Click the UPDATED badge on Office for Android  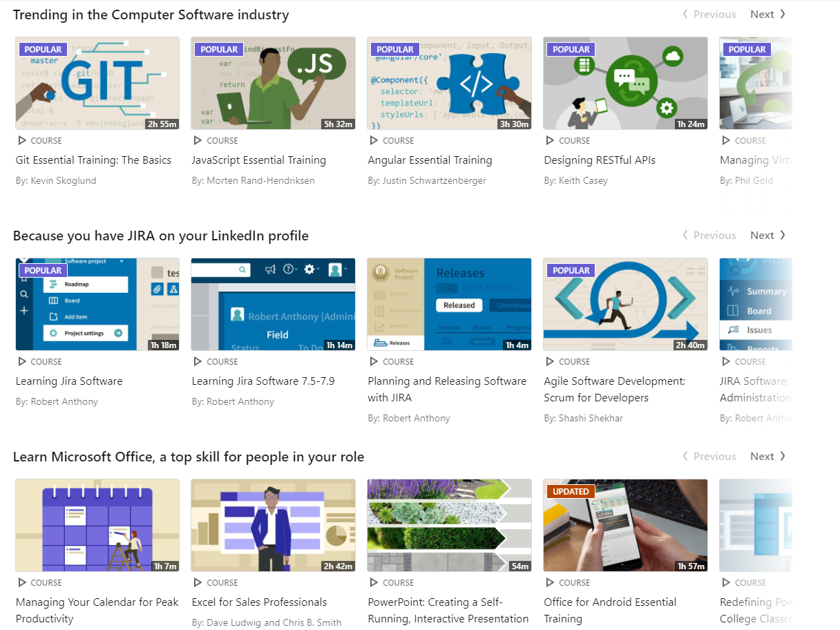(x=571, y=492)
